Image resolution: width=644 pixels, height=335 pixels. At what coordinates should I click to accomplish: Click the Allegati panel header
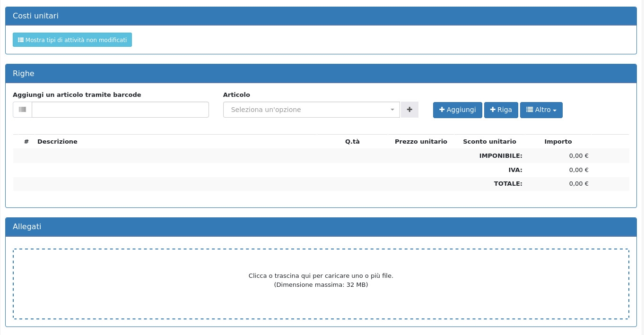321,227
